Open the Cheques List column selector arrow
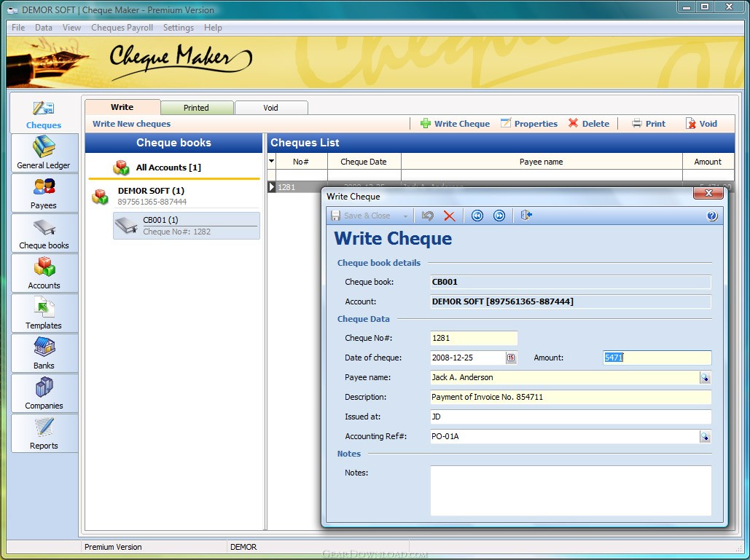Viewport: 750px width, 560px height. (x=272, y=161)
